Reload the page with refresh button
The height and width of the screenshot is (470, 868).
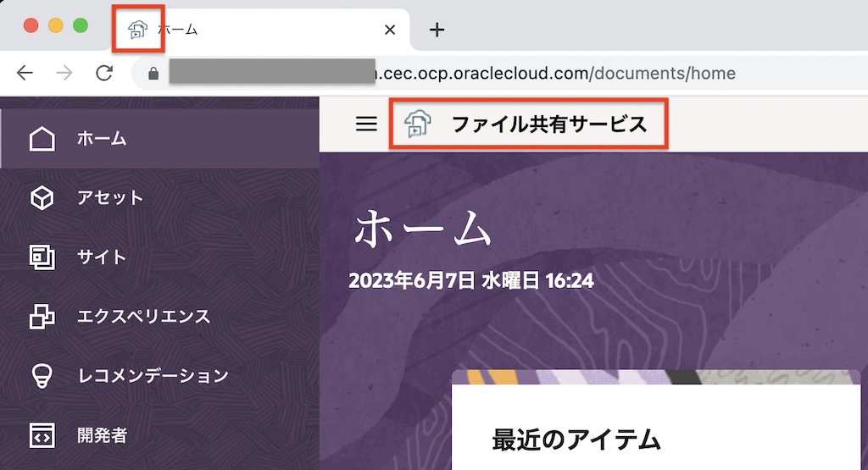104,73
